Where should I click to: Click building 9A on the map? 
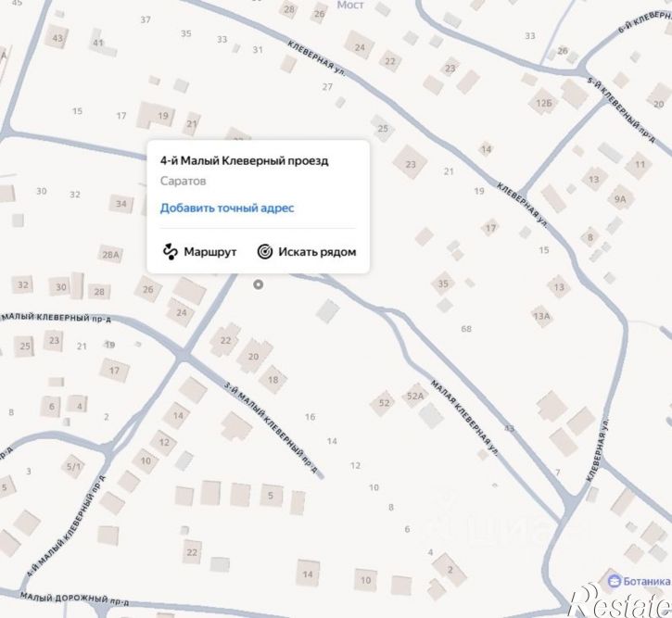(x=620, y=199)
